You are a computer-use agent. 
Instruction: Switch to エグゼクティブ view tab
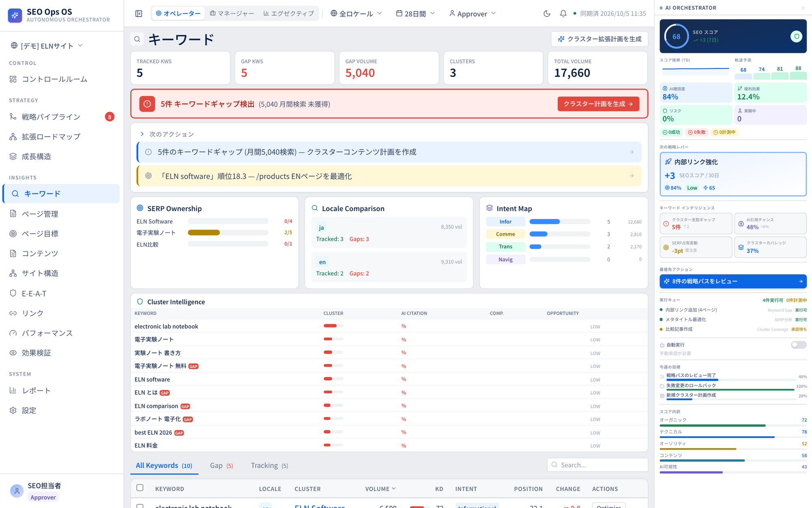click(x=289, y=13)
